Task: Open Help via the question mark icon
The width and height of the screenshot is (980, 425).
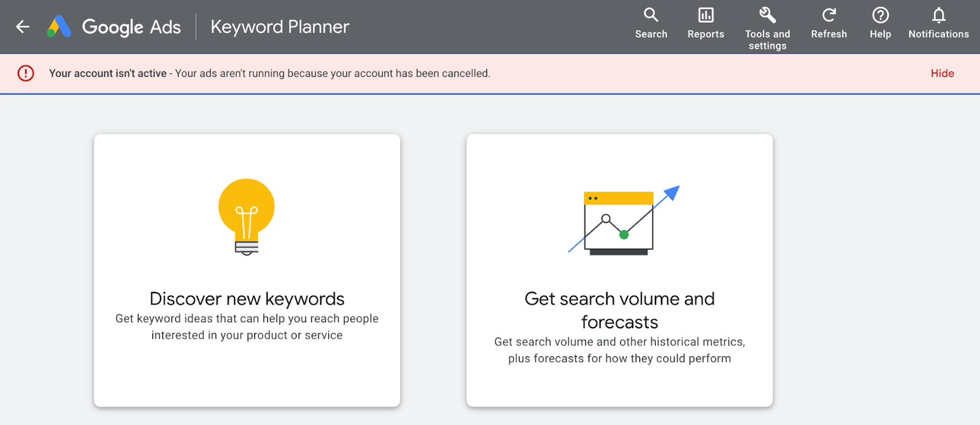Action: pos(880,15)
